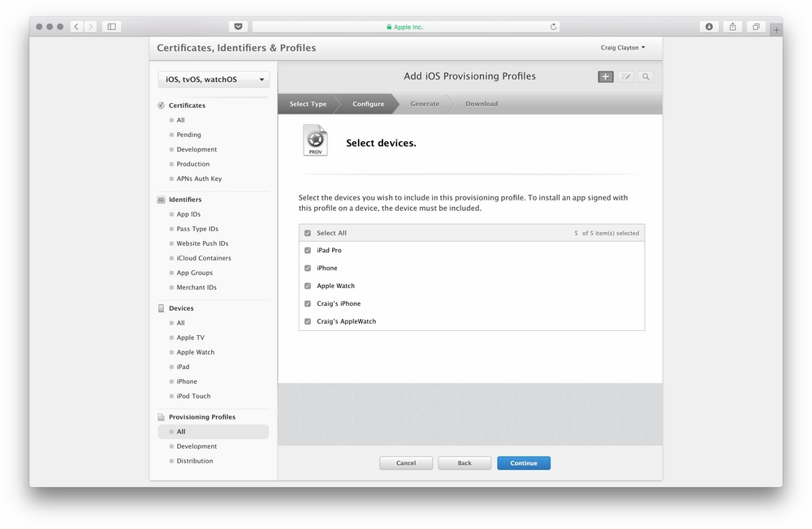Open iPad devices
The height and width of the screenshot is (529, 812).
(x=183, y=367)
